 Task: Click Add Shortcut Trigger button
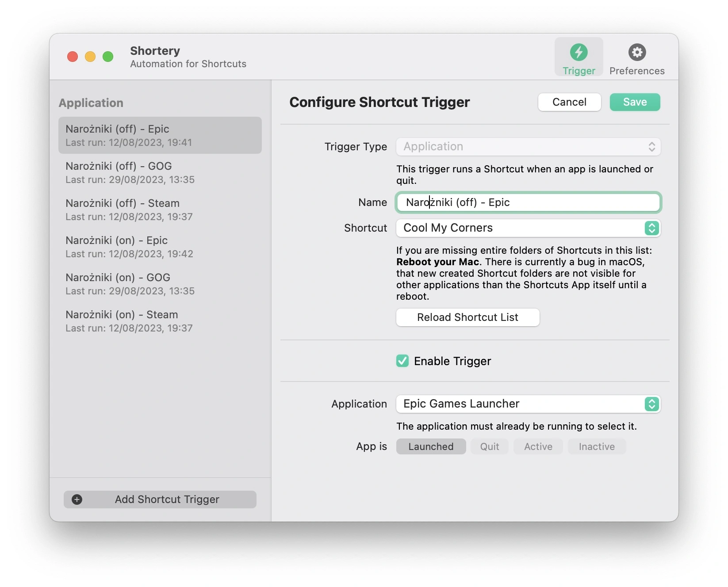[160, 499]
